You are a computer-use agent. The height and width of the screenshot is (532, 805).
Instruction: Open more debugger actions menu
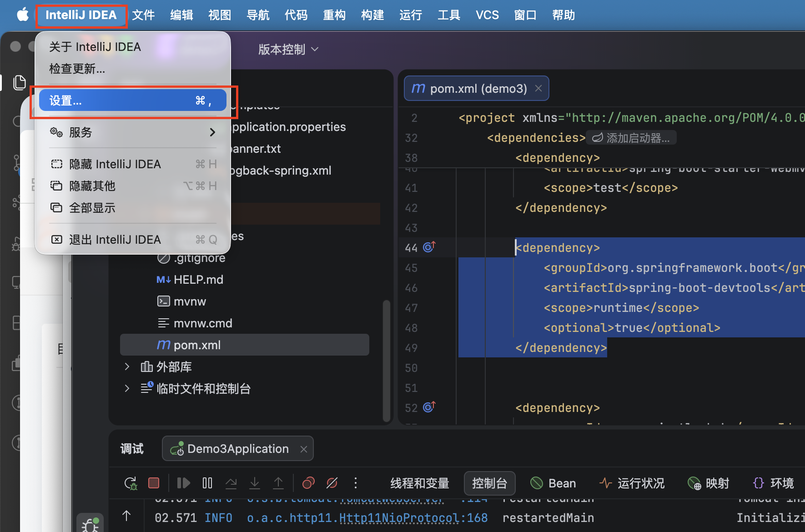point(356,483)
